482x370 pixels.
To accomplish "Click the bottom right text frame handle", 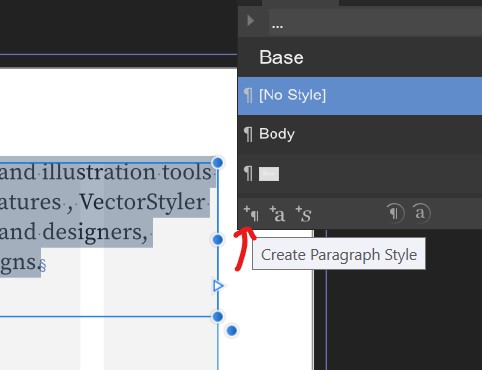I will coord(218,316).
